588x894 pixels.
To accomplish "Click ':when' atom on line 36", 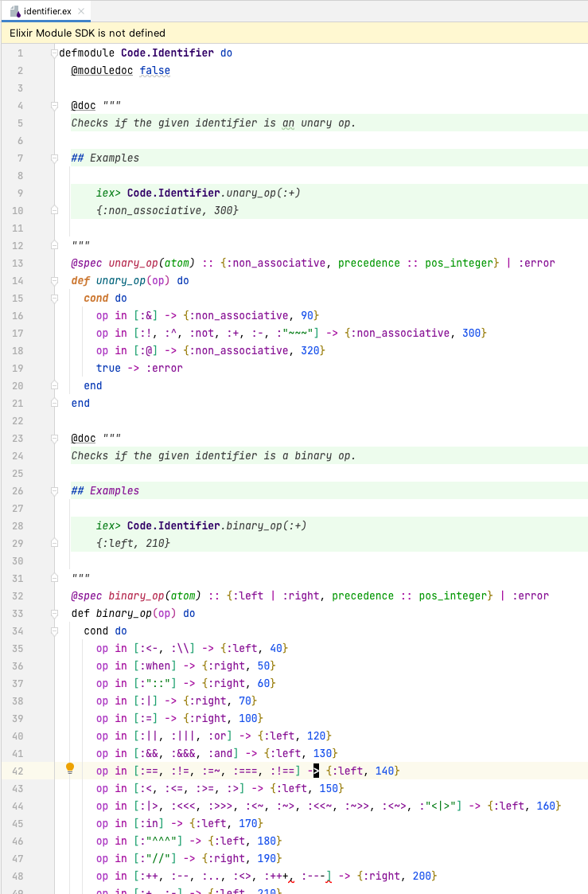I will 155,666.
